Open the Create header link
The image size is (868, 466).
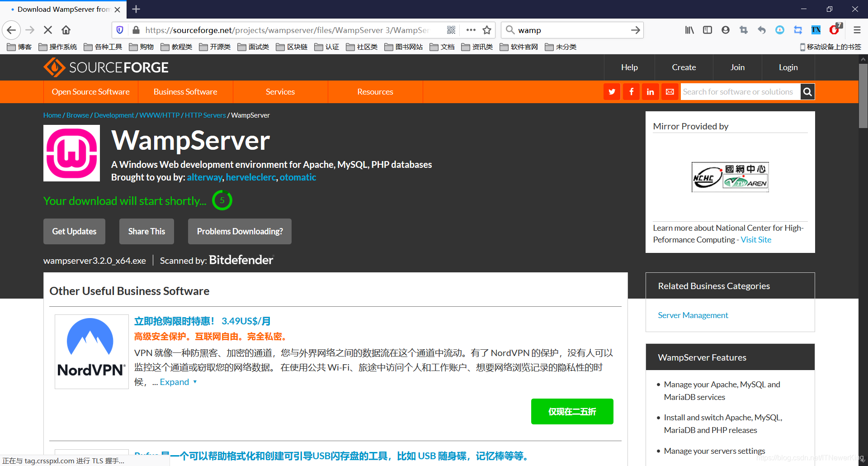coord(684,67)
